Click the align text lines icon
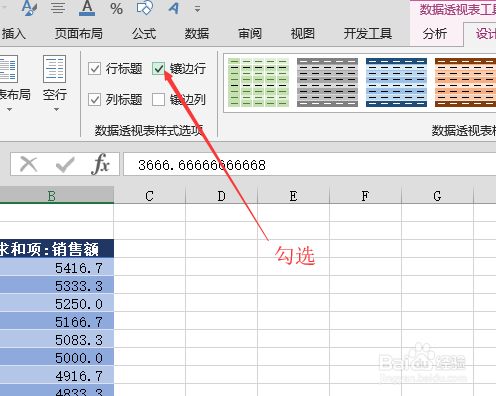 58,8
